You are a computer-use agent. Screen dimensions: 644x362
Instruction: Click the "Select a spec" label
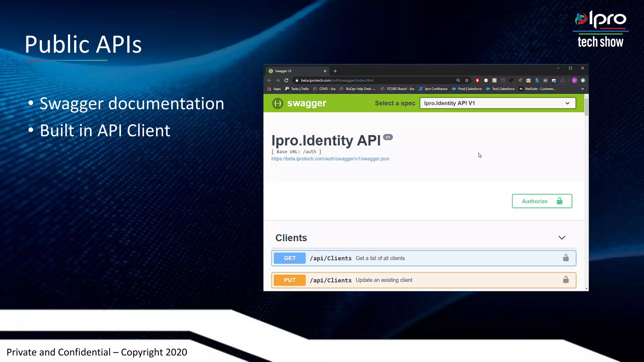pyautogui.click(x=395, y=103)
